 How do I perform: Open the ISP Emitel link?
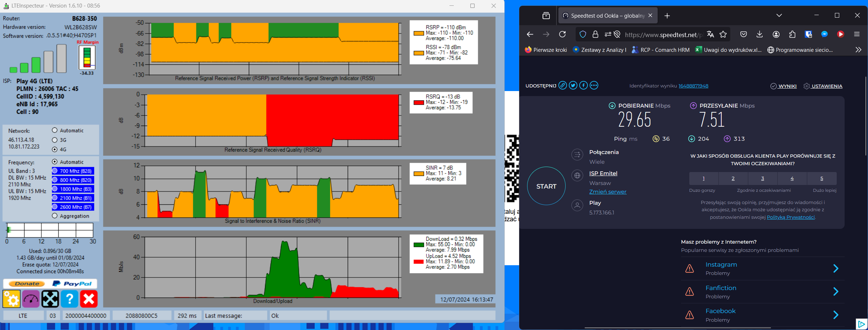(x=603, y=173)
